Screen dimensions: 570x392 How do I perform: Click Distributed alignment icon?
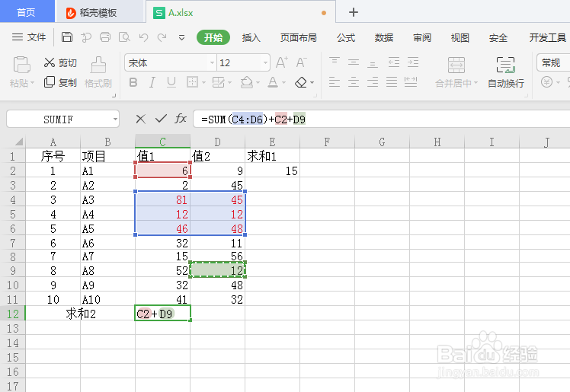[411, 82]
